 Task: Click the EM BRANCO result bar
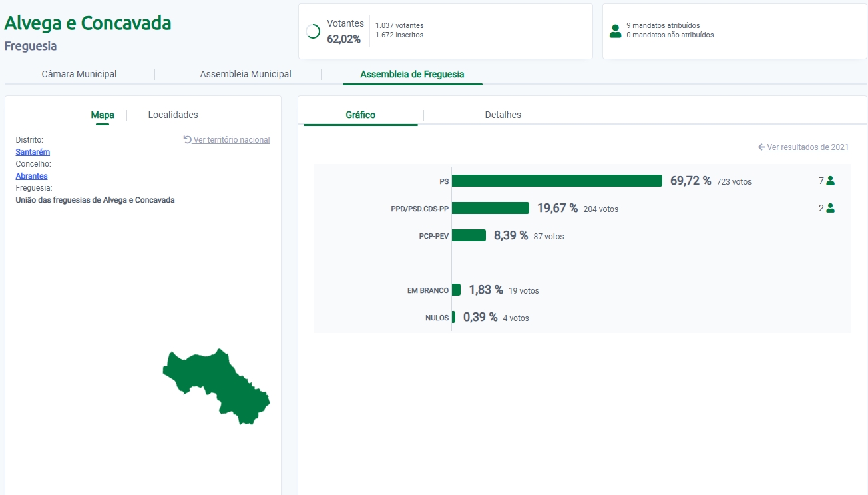coord(456,290)
